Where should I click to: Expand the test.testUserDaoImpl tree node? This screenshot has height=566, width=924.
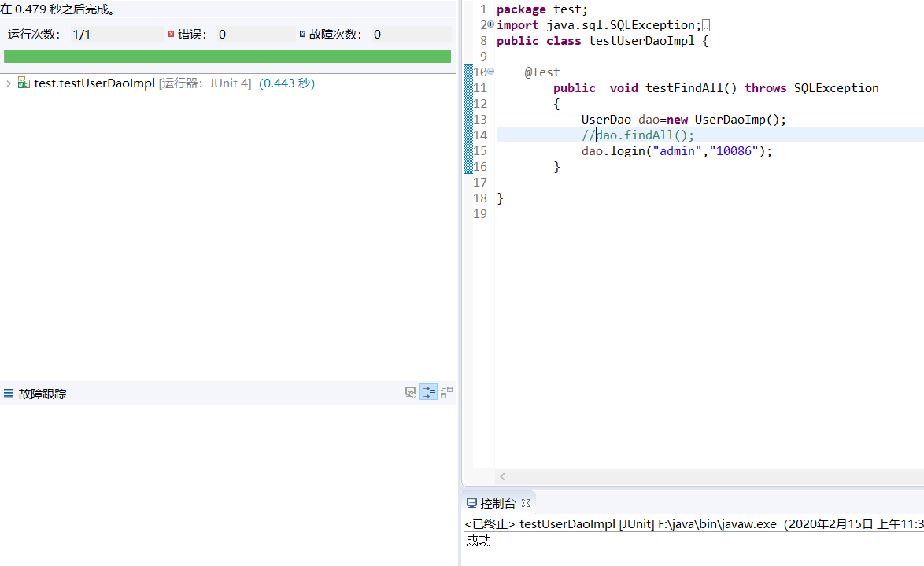(8, 83)
